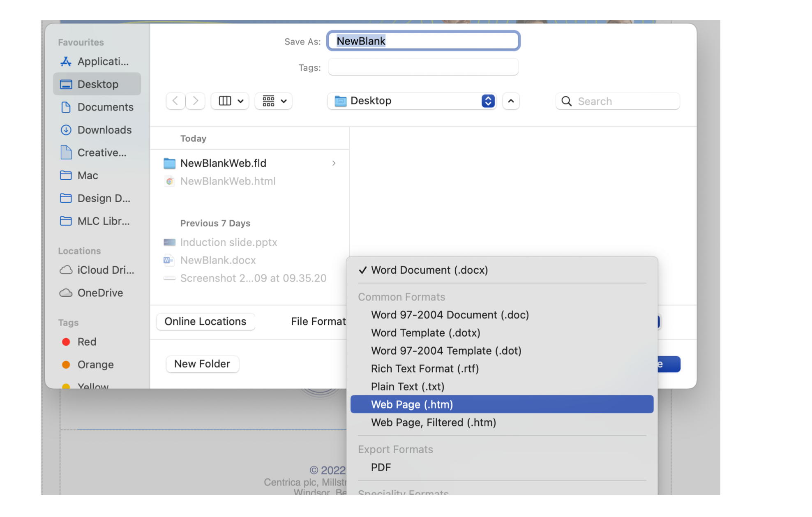The height and width of the screenshot is (517, 812).
Task: Open the group-by grid options button
Action: click(x=274, y=101)
